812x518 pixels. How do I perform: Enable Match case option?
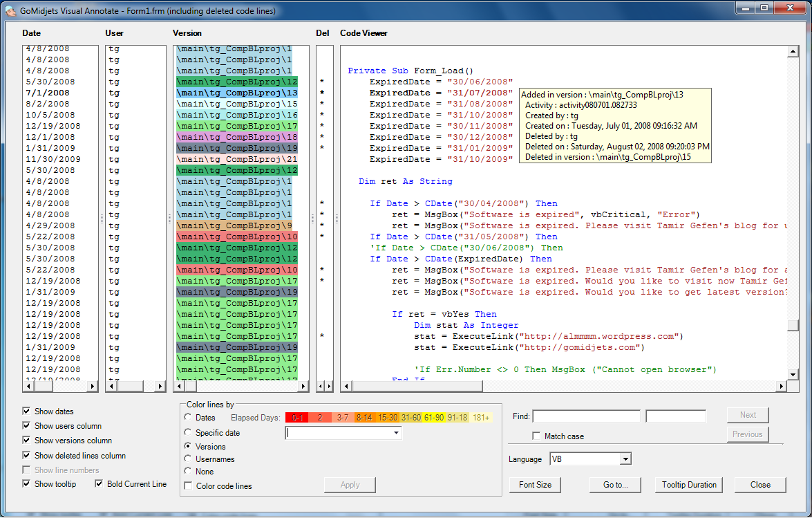tap(536, 436)
